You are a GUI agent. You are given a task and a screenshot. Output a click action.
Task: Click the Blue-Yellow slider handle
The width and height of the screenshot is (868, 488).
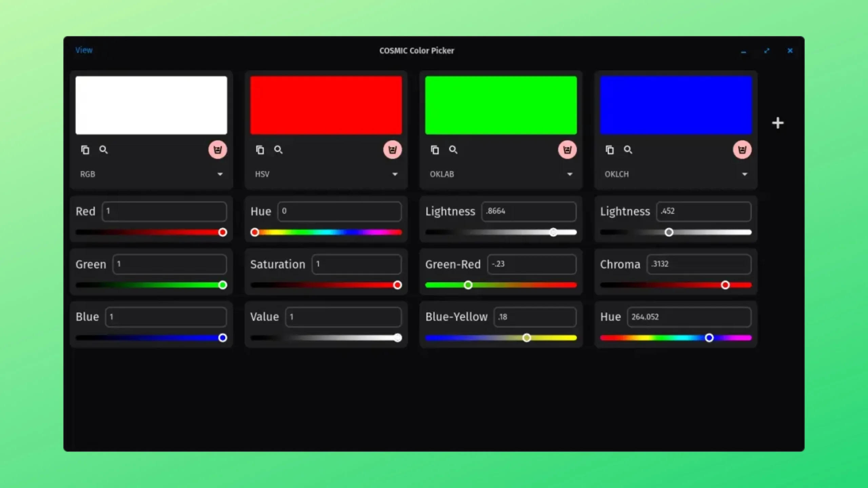pos(527,338)
